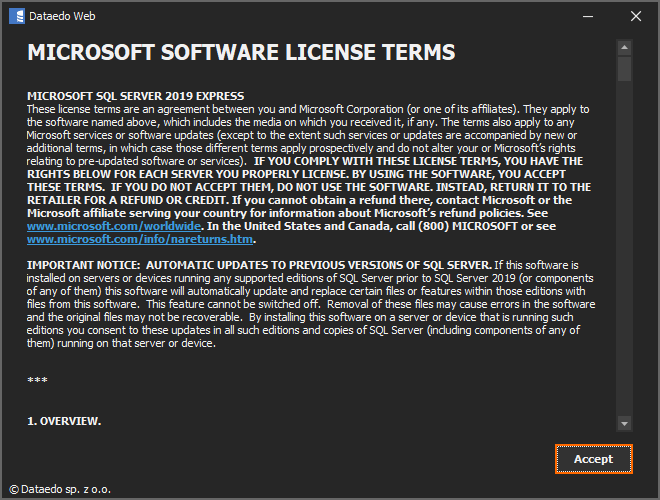Close the Dataedo Web license window

636,16
